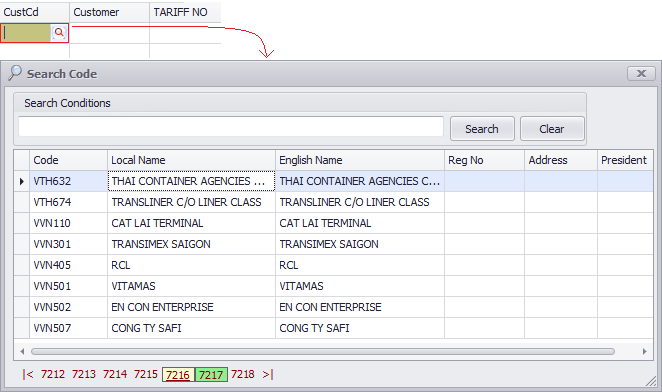
Task: Click the Search button
Action: click(482, 129)
